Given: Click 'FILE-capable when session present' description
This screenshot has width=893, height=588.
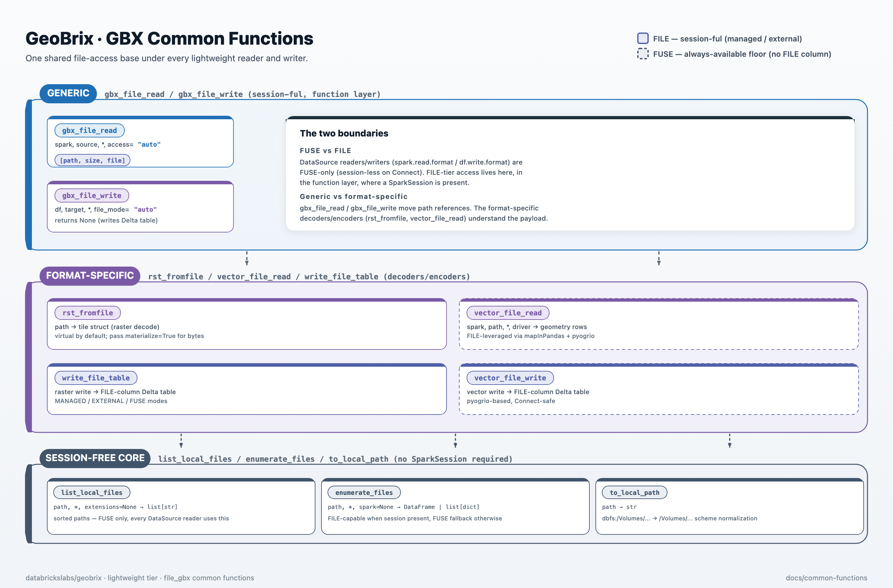Looking at the screenshot, I should click(x=415, y=518).
